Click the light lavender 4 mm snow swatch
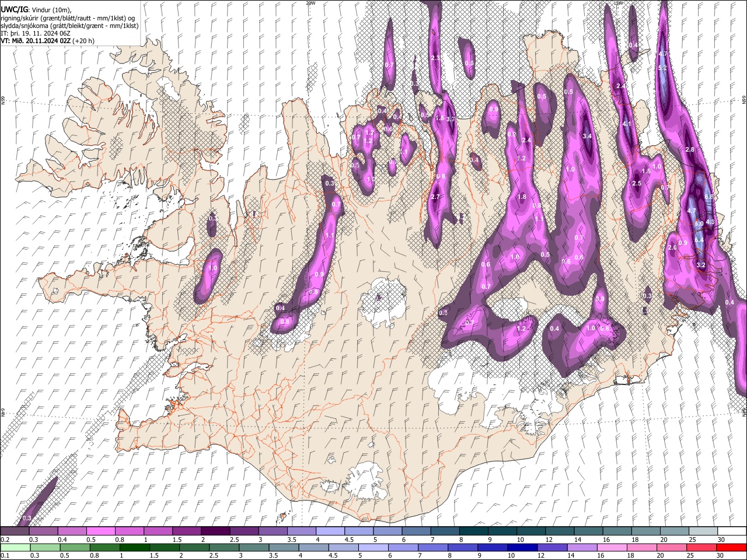 click(330, 531)
